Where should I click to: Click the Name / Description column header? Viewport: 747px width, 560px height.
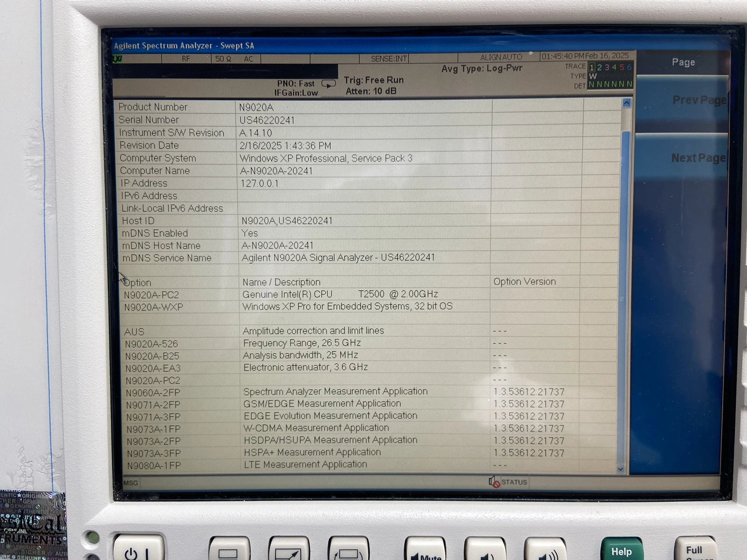pos(281,282)
